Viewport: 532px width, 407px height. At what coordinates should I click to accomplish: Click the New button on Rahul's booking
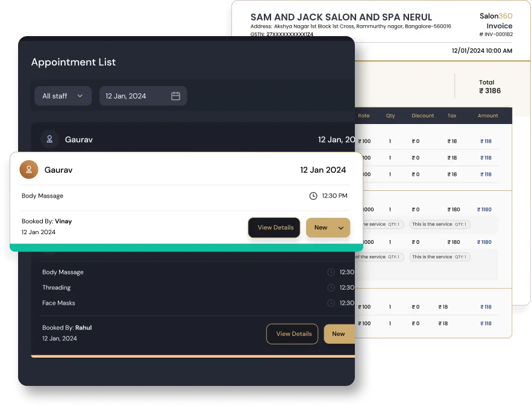click(339, 334)
